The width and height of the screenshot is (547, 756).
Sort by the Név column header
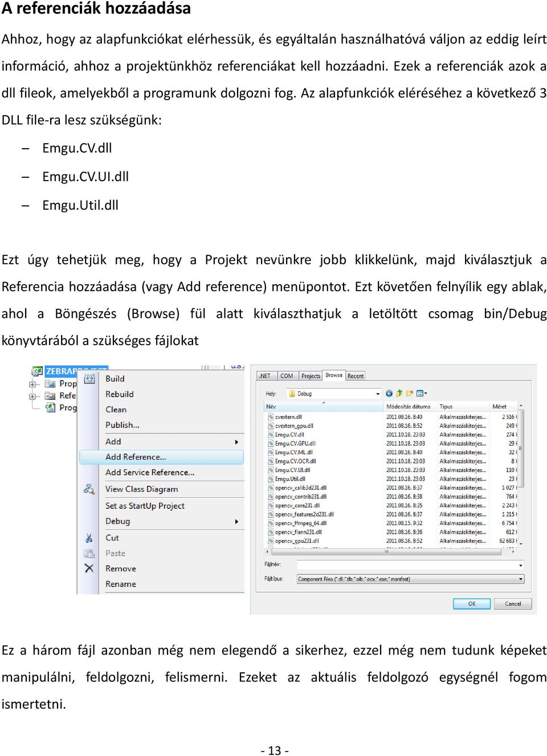324,406
